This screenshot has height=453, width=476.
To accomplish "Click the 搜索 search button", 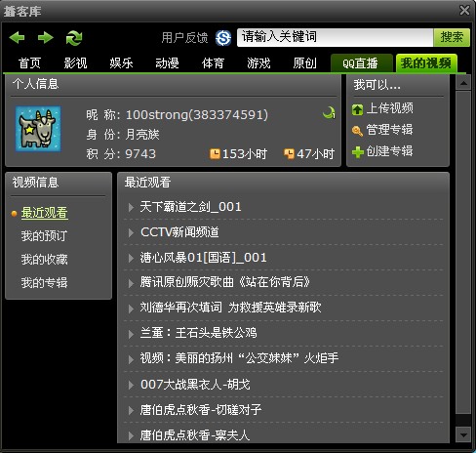I will tap(452, 37).
